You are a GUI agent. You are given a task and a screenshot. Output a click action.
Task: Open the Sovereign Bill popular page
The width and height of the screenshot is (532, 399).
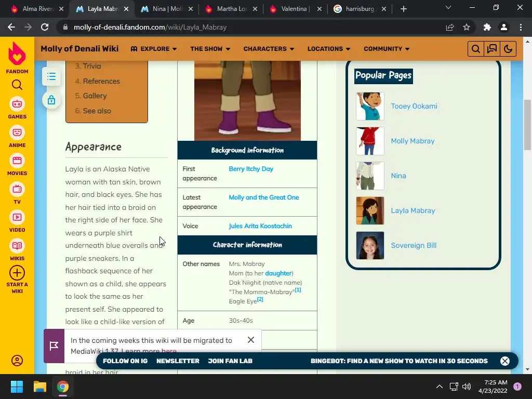pyautogui.click(x=414, y=245)
